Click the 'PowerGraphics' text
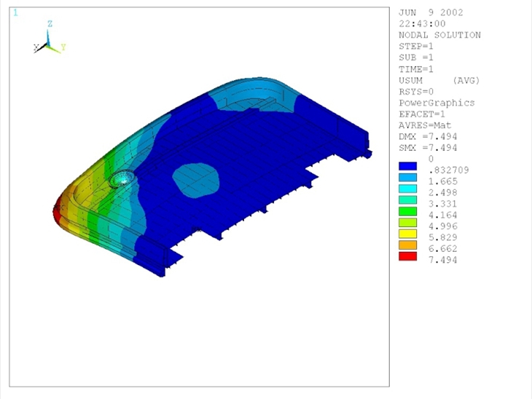The image size is (532, 399). pyautogui.click(x=437, y=103)
